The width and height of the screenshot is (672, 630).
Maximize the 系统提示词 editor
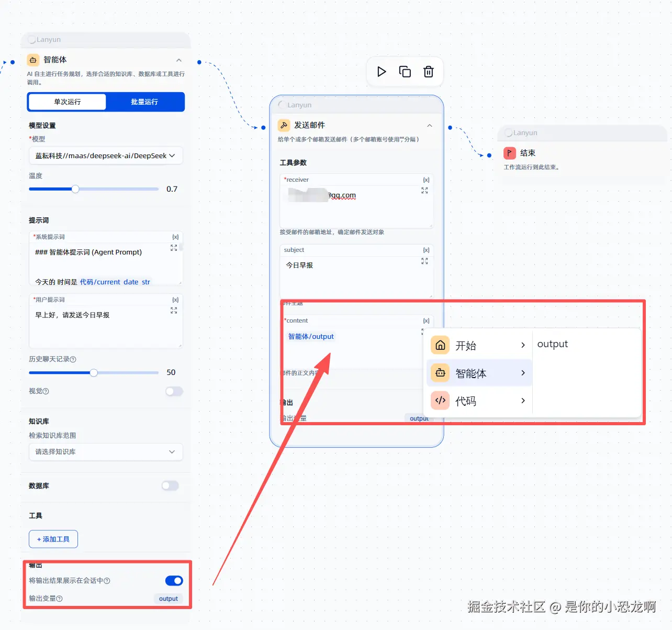[x=174, y=248]
